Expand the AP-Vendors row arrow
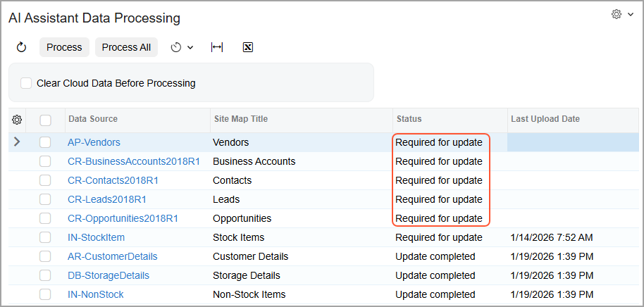Image resolution: width=644 pixels, height=307 pixels. click(x=17, y=142)
